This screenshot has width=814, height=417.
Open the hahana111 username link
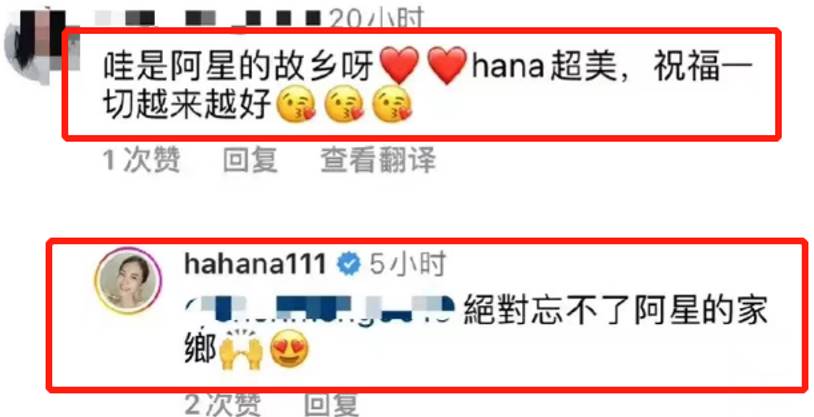click(x=255, y=265)
